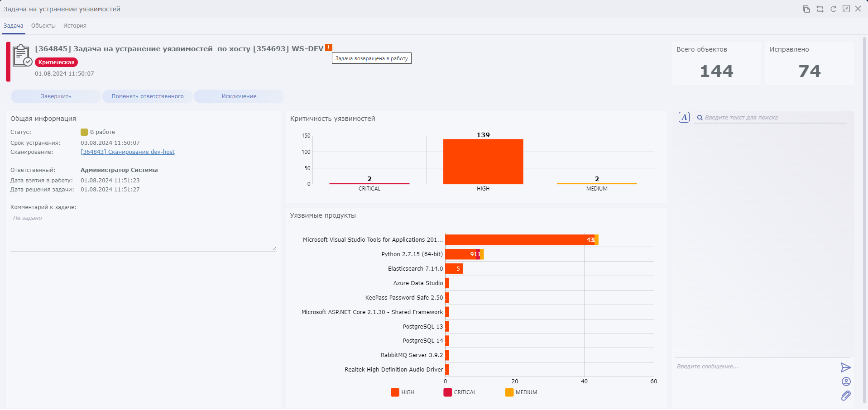
Task: Click the orange warning icon beside WS-DEV
Action: click(329, 48)
